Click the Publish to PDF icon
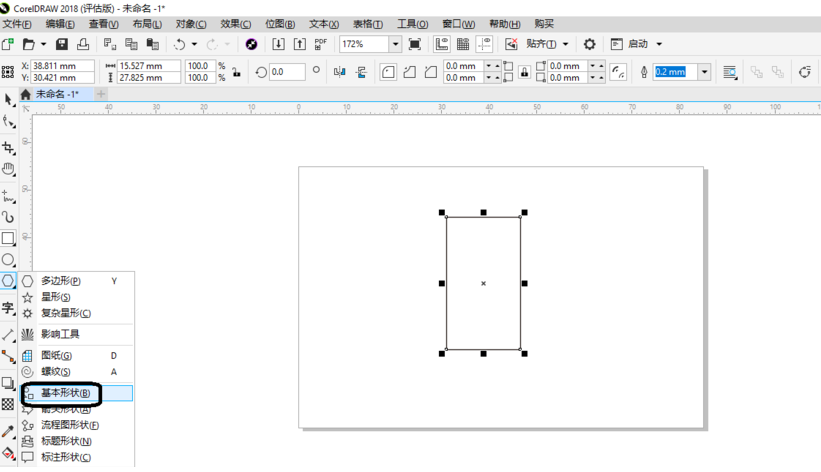 point(320,44)
